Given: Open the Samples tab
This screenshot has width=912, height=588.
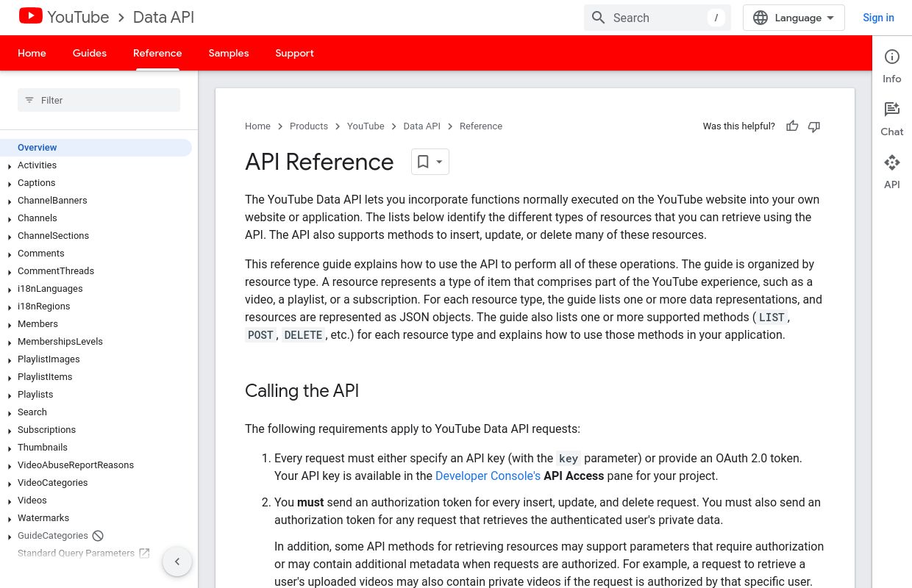Looking at the screenshot, I should (x=229, y=53).
